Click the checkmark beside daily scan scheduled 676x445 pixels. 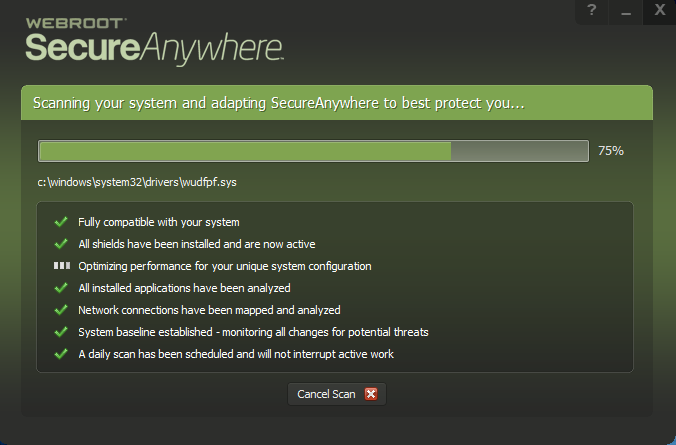point(61,354)
